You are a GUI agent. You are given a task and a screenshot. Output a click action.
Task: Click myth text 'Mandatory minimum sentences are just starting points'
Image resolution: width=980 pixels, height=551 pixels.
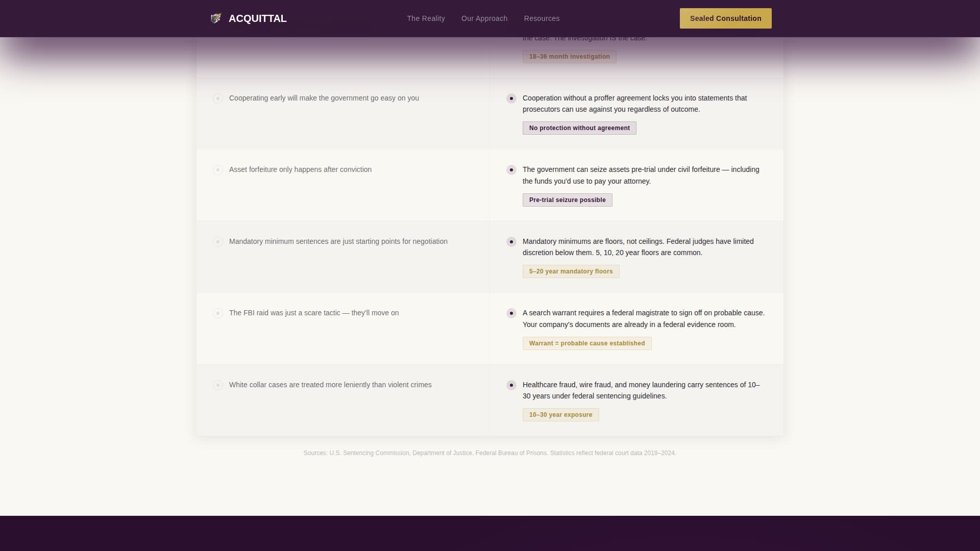[x=338, y=241]
